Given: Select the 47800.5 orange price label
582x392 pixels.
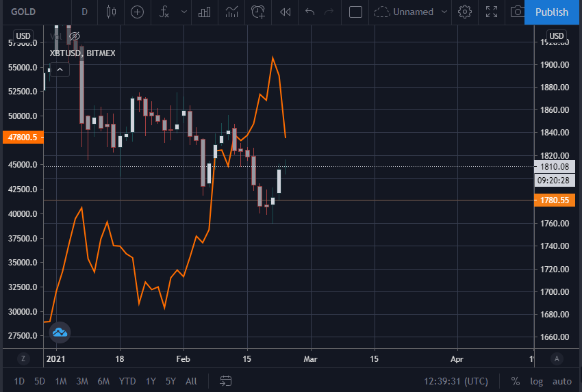Looking at the screenshot, I should pos(23,138).
